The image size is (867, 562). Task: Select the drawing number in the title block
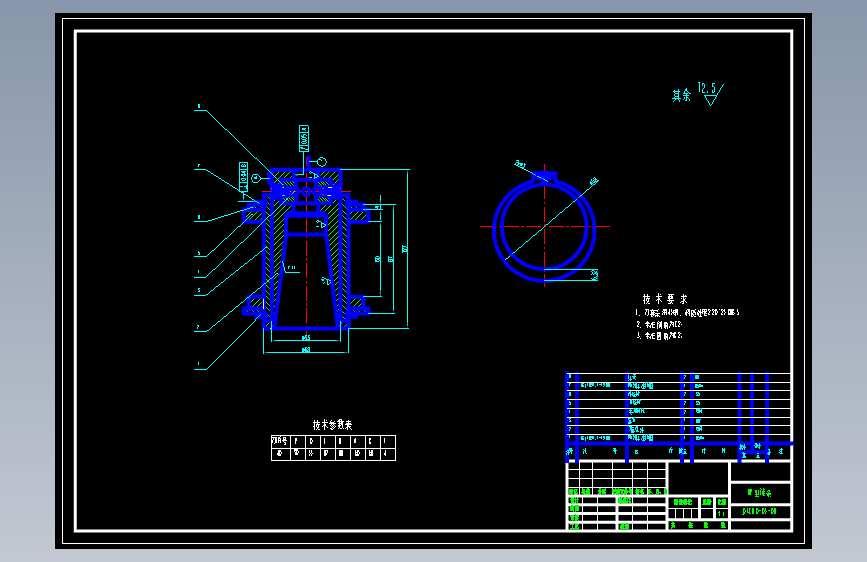pos(760,512)
